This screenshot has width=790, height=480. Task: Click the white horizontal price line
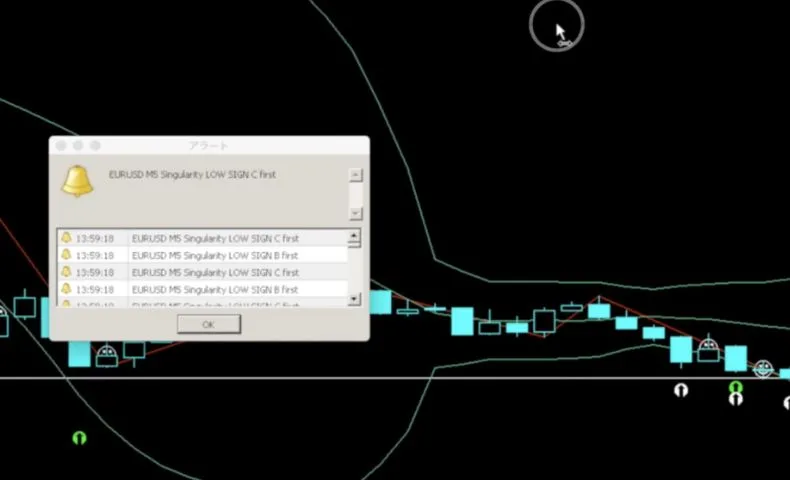(x=395, y=378)
